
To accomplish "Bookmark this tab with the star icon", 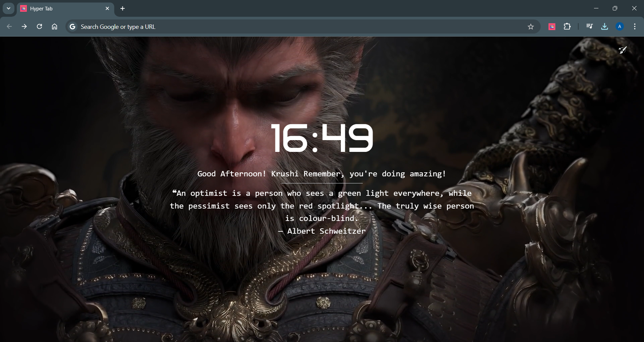I will [x=531, y=26].
